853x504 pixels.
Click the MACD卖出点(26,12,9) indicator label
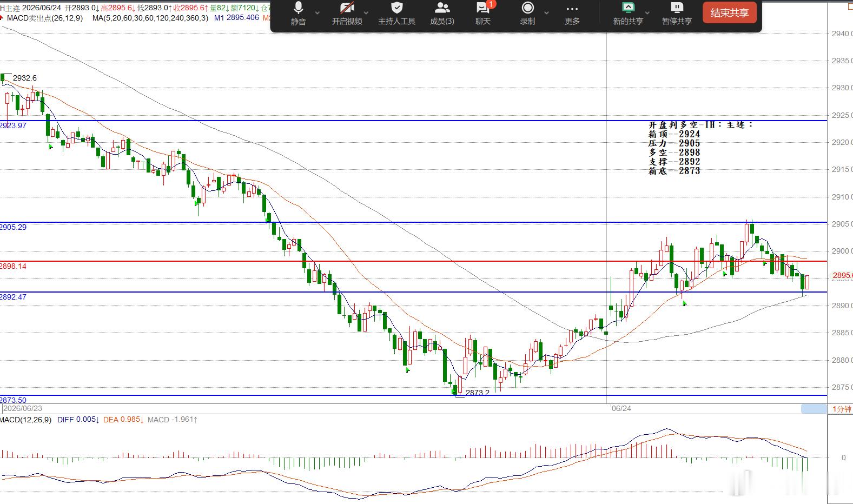[x=45, y=18]
